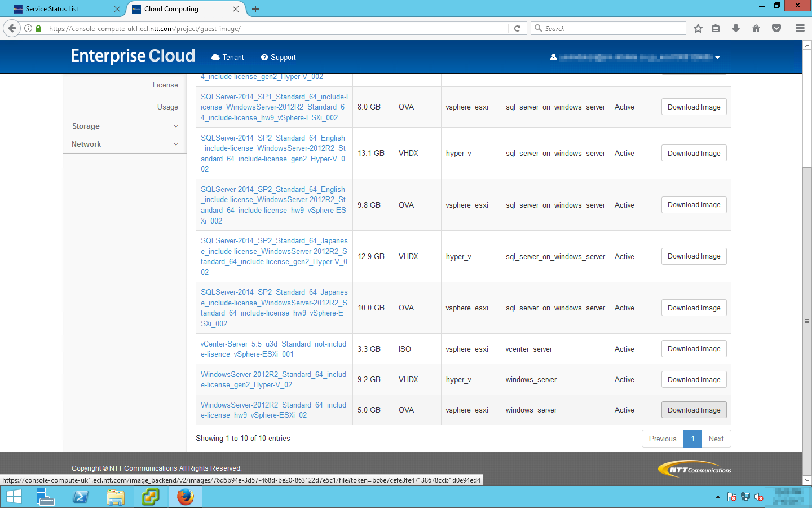The image size is (812, 508).
Task: Open the Firefox hamburger menu
Action: 800,28
